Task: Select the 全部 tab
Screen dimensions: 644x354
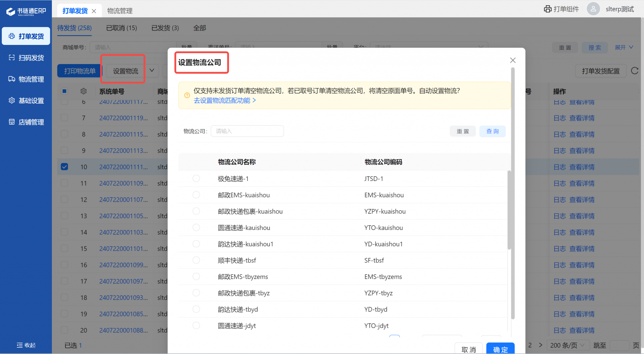Action: click(200, 28)
